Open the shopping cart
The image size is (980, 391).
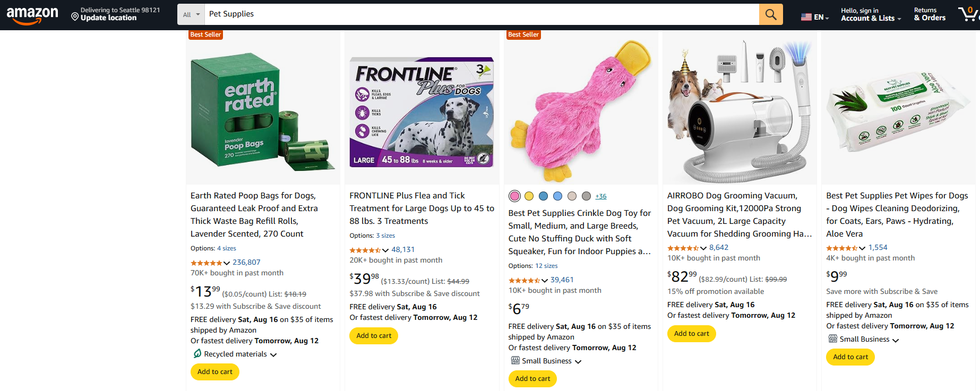coord(969,14)
